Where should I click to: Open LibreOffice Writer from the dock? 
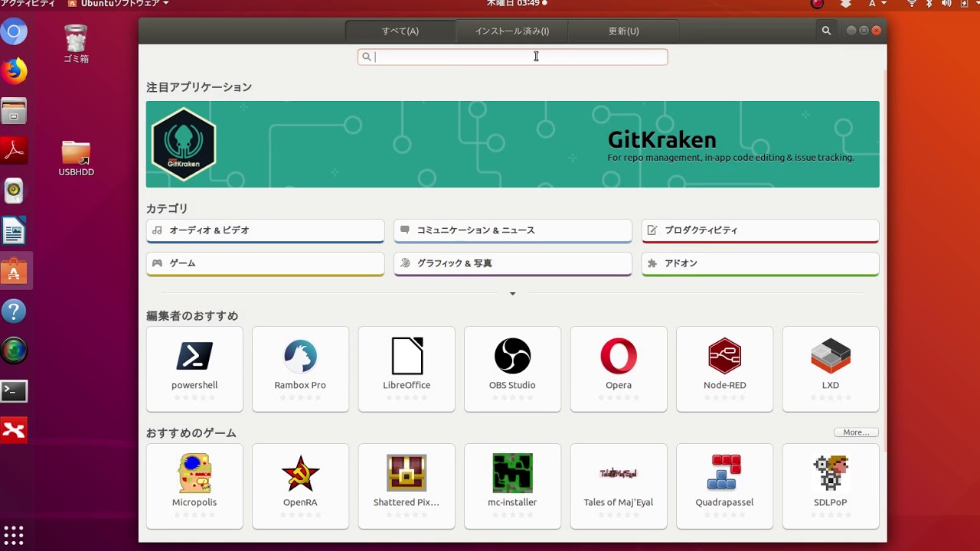tap(14, 231)
